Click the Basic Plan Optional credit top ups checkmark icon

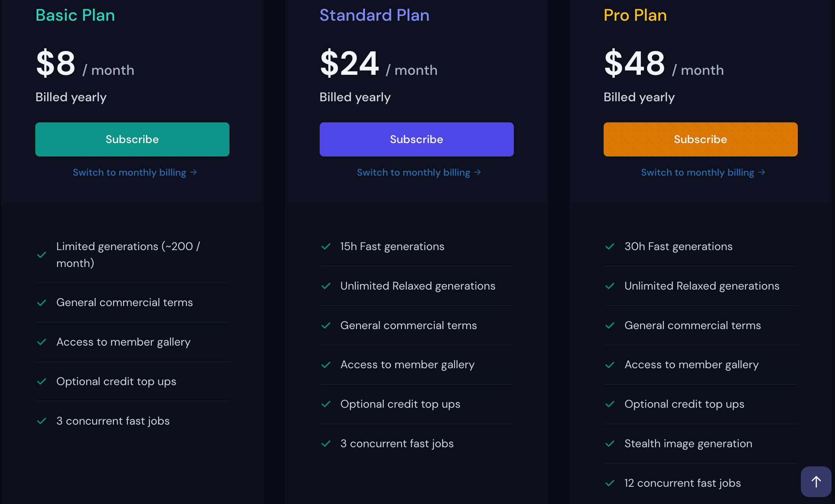42,381
